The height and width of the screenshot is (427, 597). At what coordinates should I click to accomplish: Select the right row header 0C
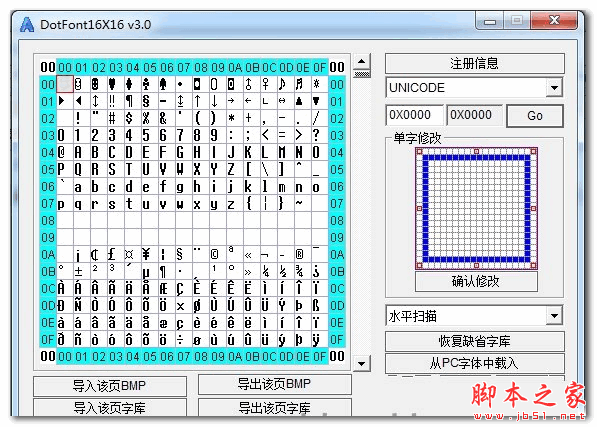(337, 288)
